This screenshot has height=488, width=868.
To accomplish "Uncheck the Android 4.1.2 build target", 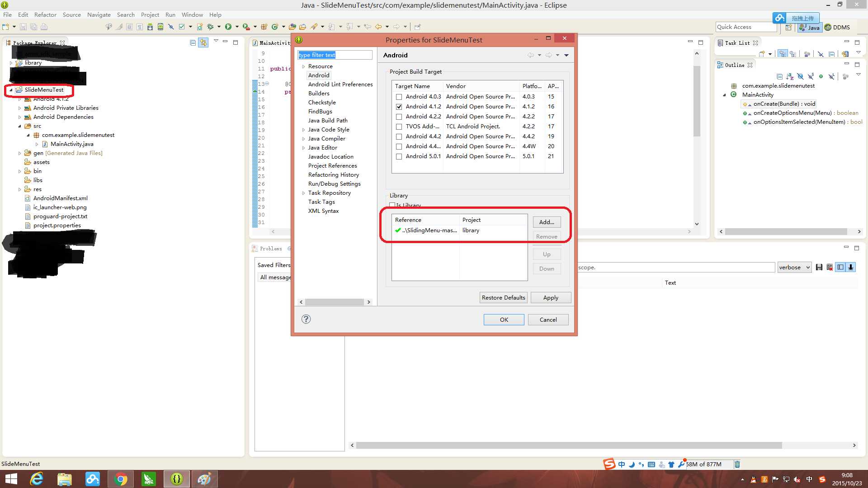I will tap(399, 107).
